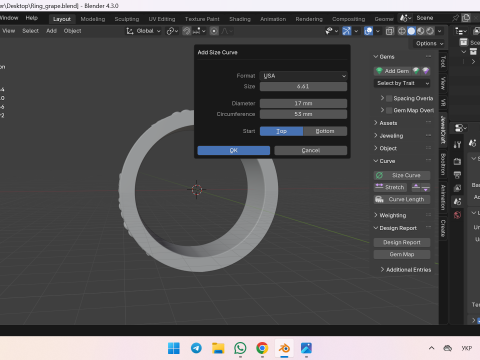The image size is (480, 360).
Task: Open the Tool sidebar tab
Action: tap(443, 62)
